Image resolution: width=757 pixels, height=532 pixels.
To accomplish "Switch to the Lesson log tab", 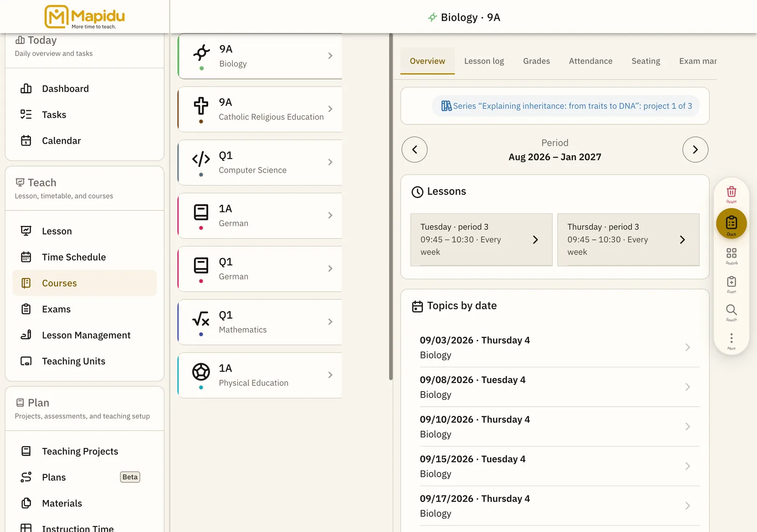I will pyautogui.click(x=484, y=61).
